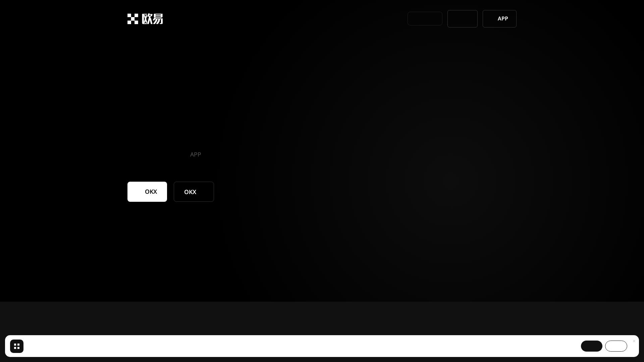Click the APP button in the header
Viewport: 644px width, 362px height.
point(499,19)
